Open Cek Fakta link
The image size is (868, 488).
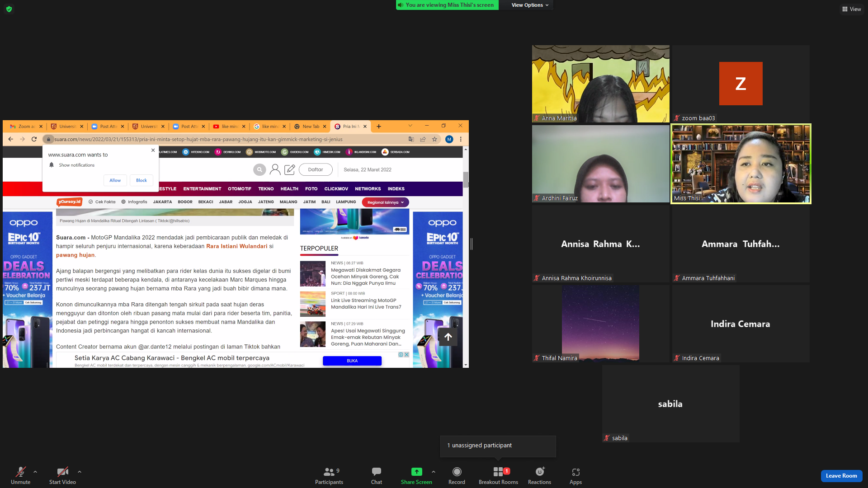pos(102,202)
